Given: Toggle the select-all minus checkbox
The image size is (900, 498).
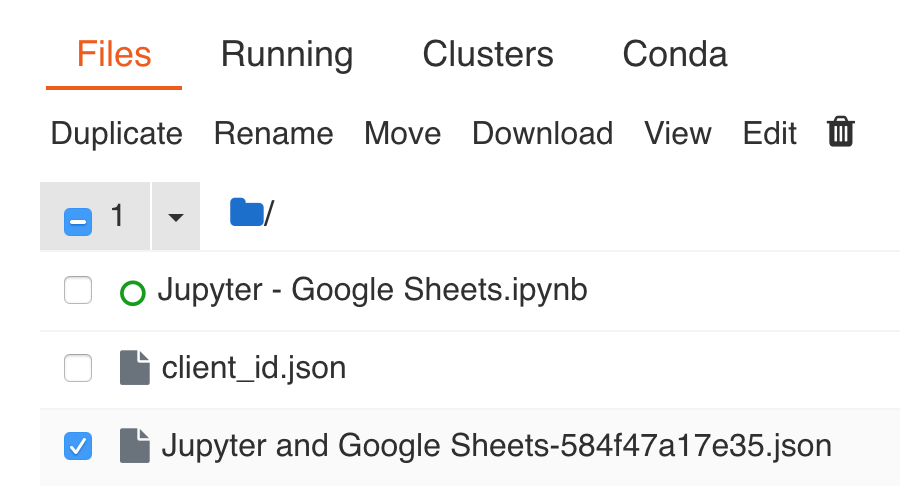Looking at the screenshot, I should click(78, 221).
